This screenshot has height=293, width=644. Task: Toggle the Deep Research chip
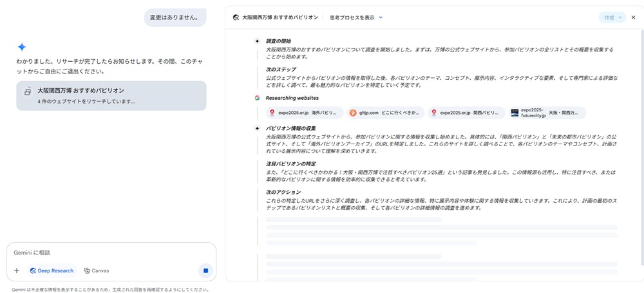52,271
